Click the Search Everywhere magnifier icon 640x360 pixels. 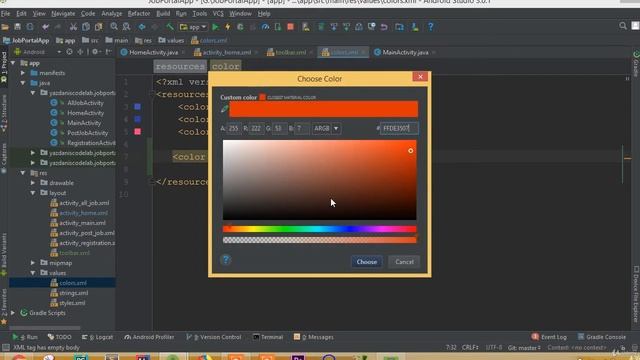tap(623, 26)
